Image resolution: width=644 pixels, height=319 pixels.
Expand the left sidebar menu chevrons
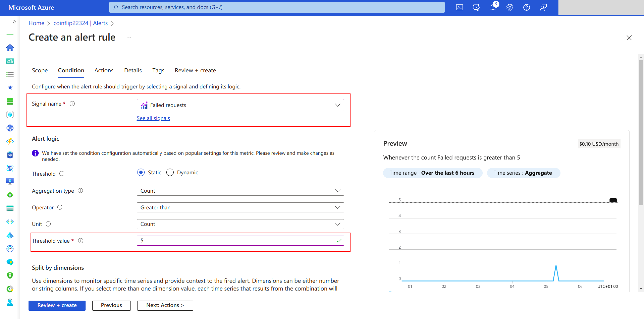pos(14,22)
